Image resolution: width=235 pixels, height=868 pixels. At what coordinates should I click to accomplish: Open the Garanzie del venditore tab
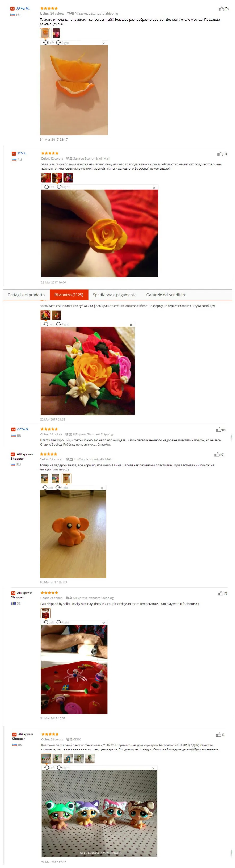point(166,295)
